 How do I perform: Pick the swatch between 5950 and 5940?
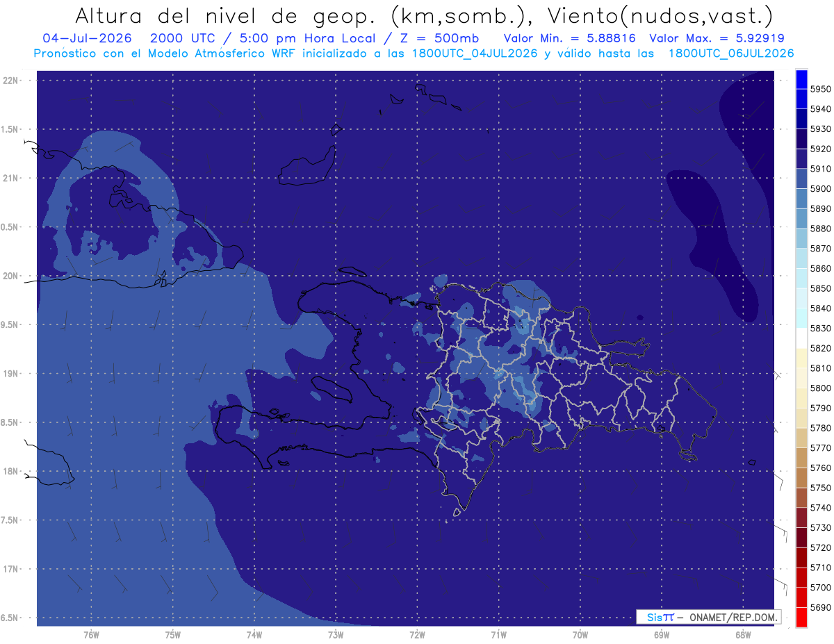801,99
